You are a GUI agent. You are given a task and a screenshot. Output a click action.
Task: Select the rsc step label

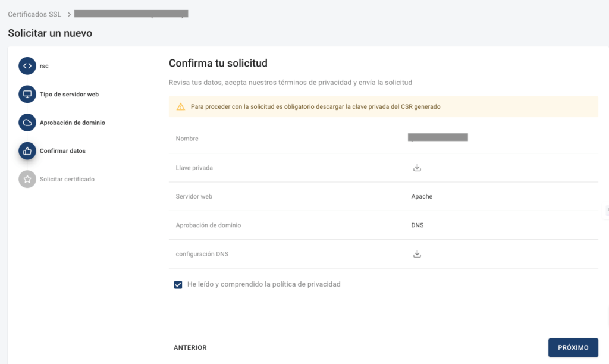[44, 66]
